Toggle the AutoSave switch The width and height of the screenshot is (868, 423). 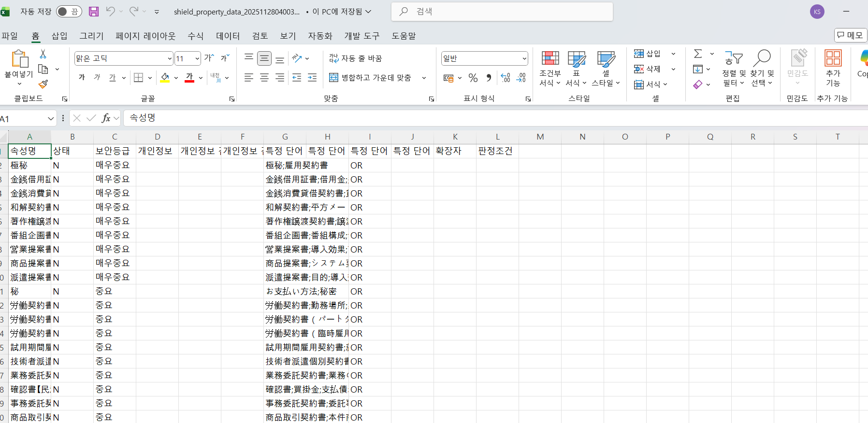(x=69, y=12)
